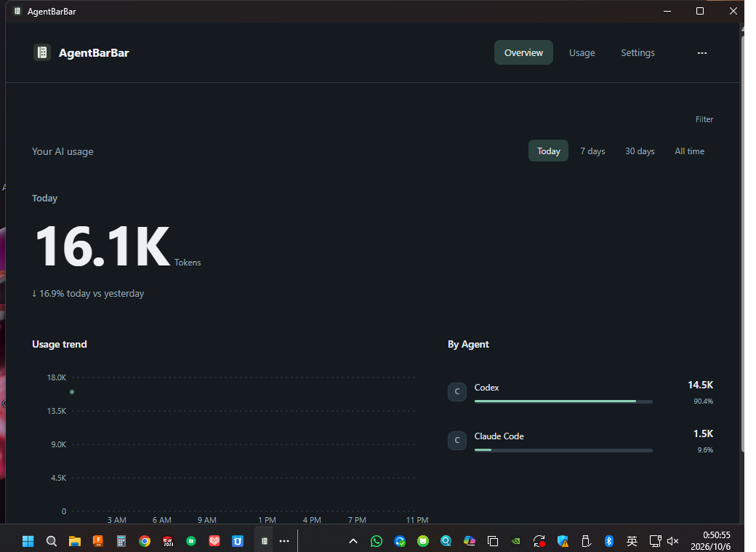Launch Google Chrome from the taskbar
Image resolution: width=756 pixels, height=552 pixels.
tap(145, 541)
